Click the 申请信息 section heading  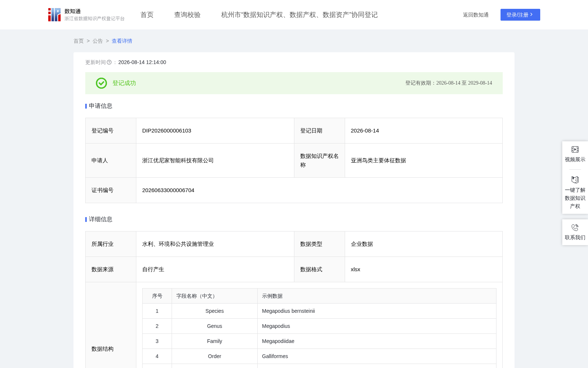(101, 106)
